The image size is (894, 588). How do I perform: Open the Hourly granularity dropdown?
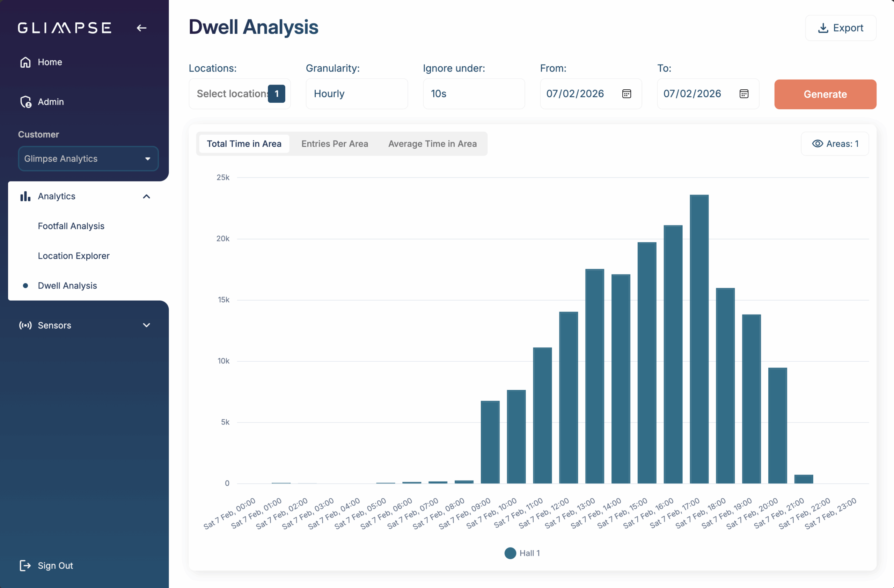[x=357, y=94]
